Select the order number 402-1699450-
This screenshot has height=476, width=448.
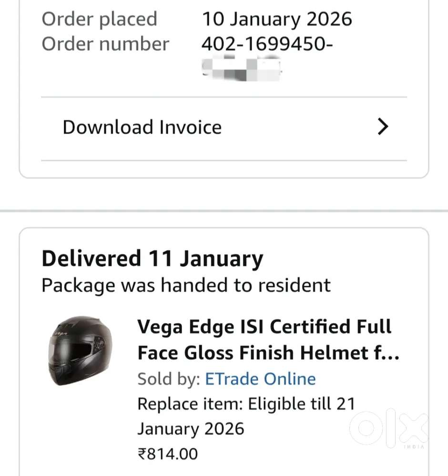tap(267, 44)
